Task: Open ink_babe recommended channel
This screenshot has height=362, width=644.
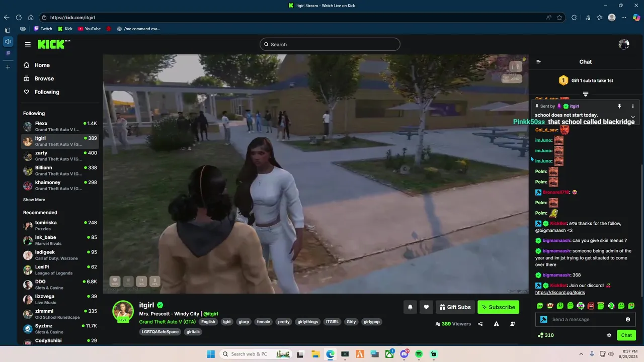Action: 60,240
